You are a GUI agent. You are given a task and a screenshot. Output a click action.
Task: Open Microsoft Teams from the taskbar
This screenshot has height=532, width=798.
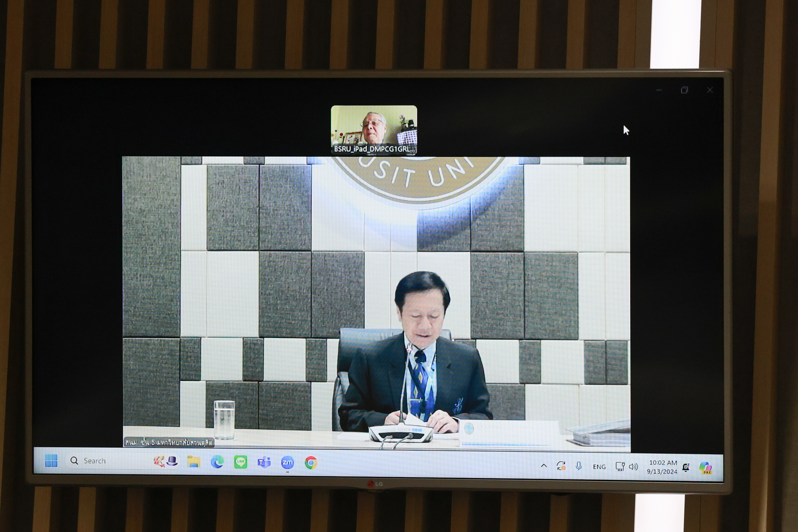pos(264,463)
